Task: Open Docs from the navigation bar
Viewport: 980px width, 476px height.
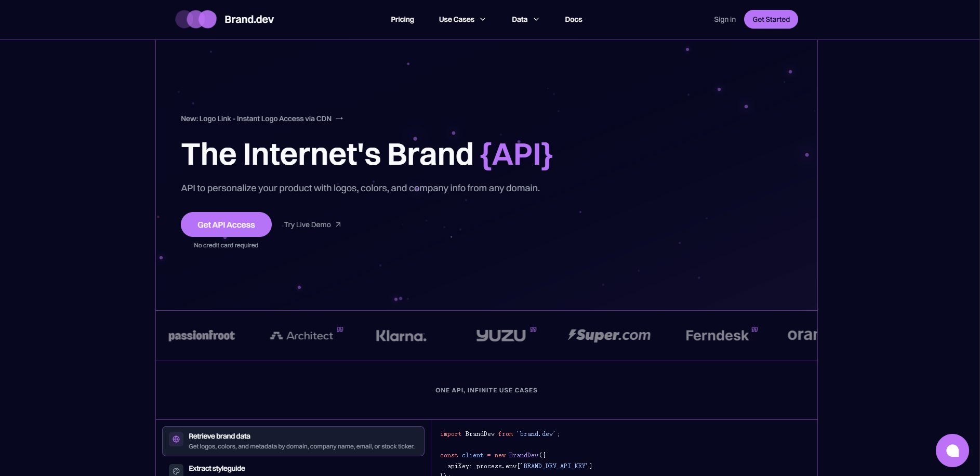Action: 573,19
